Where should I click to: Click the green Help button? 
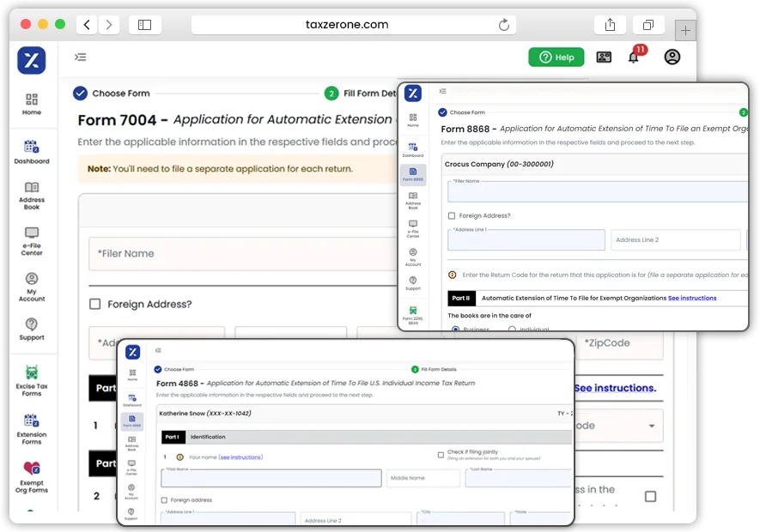556,57
